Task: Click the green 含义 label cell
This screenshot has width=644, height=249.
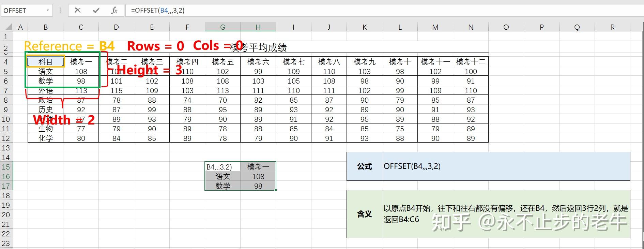Action: (364, 214)
